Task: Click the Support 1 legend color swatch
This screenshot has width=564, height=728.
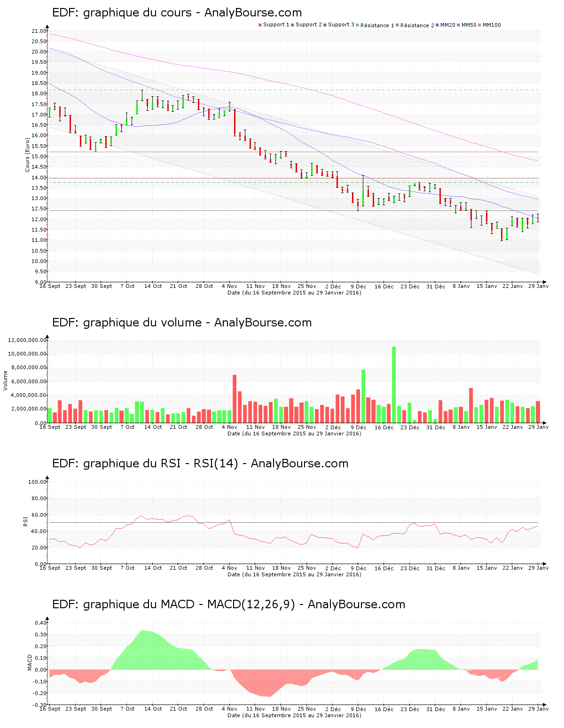Action: click(x=260, y=25)
